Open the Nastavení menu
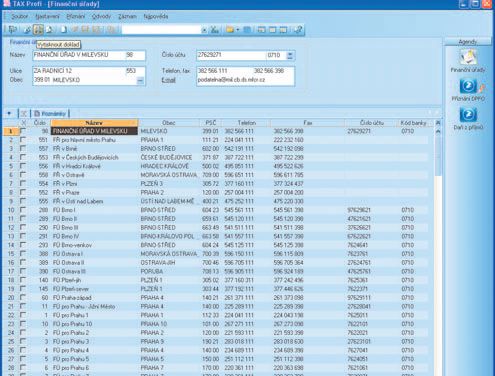The height and width of the screenshot is (376, 495). point(47,16)
